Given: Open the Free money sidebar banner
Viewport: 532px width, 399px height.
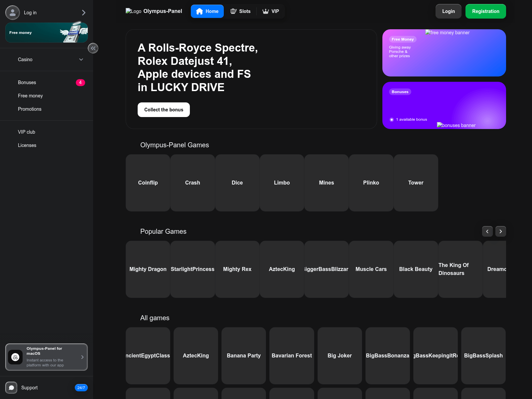Looking at the screenshot, I should pyautogui.click(x=47, y=33).
